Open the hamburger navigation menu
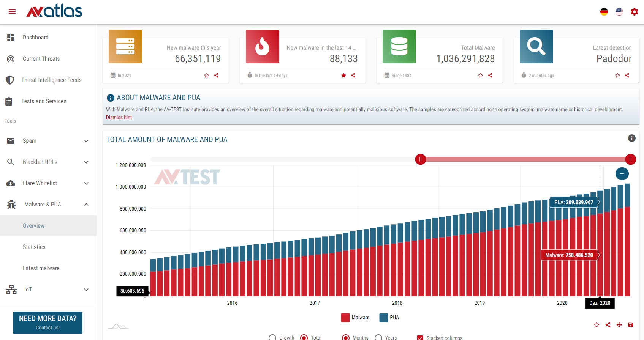 click(x=12, y=12)
